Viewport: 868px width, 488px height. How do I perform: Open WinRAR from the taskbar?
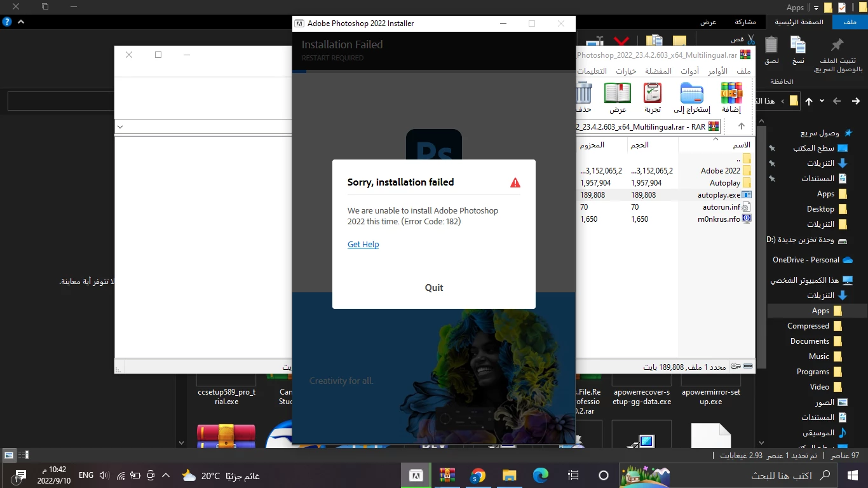447,475
